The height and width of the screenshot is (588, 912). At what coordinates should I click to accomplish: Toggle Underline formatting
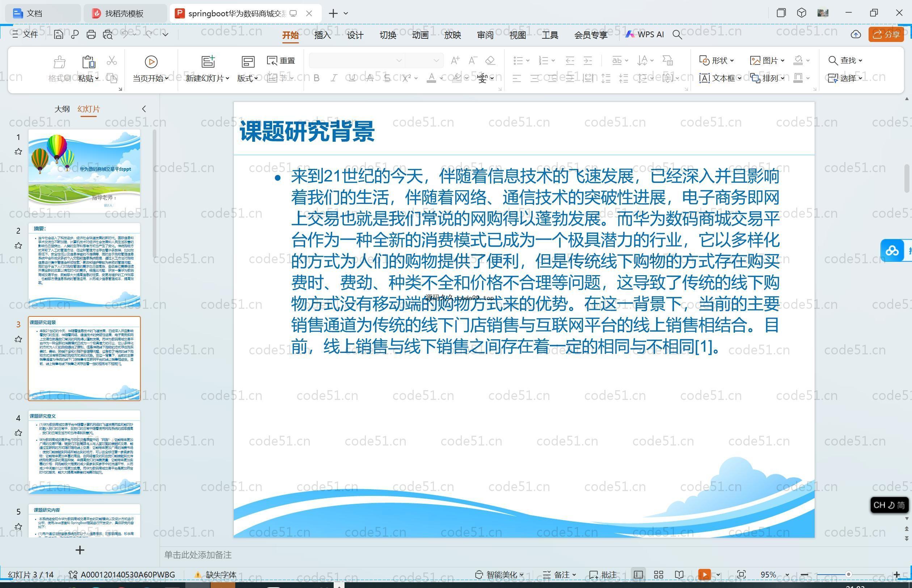coord(352,78)
